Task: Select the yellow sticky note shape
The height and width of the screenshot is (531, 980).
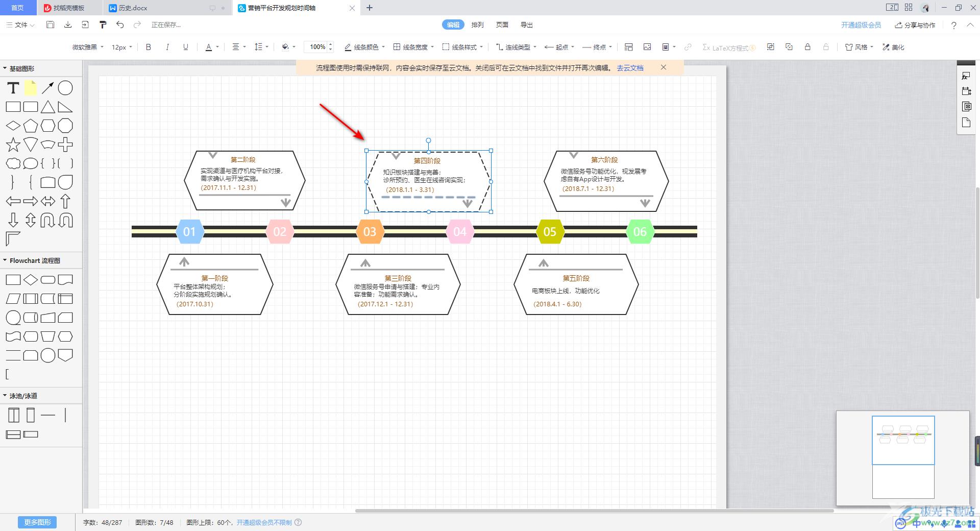Action: coord(31,88)
